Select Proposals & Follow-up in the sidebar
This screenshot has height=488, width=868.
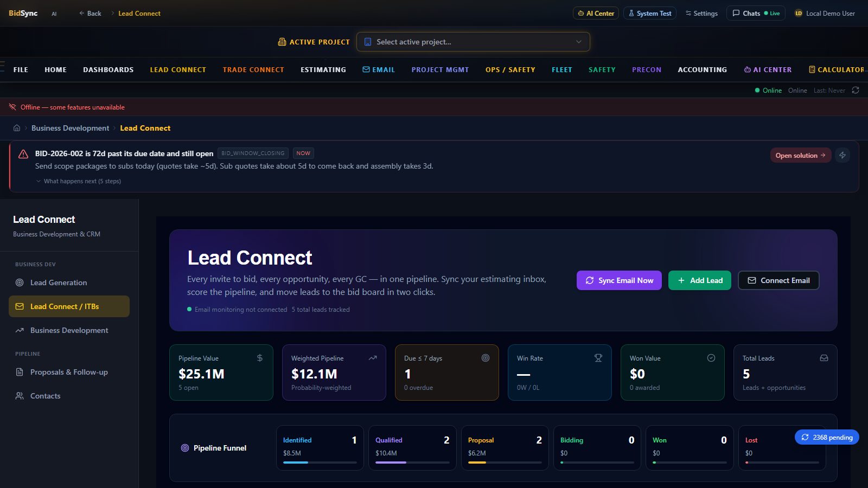[x=69, y=372]
